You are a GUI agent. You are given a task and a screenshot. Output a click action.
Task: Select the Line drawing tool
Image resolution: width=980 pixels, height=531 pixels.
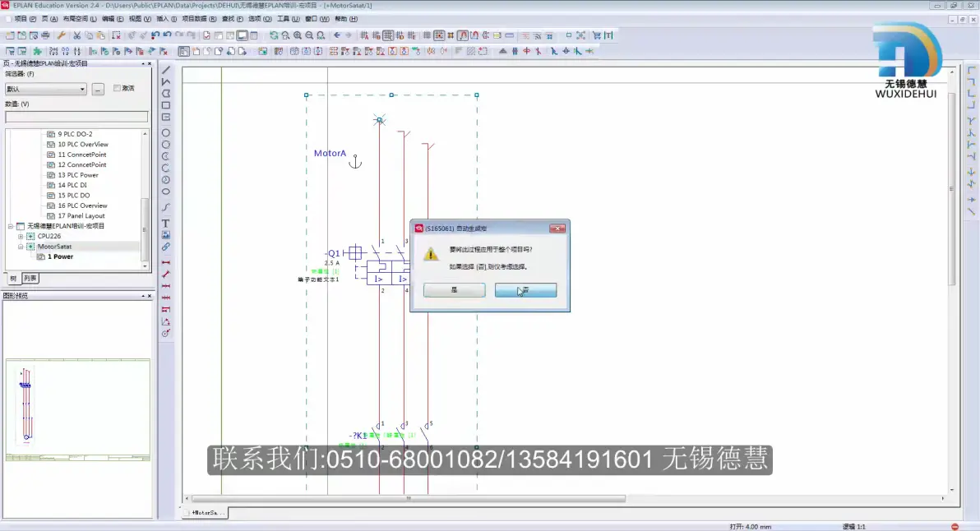coord(166,70)
